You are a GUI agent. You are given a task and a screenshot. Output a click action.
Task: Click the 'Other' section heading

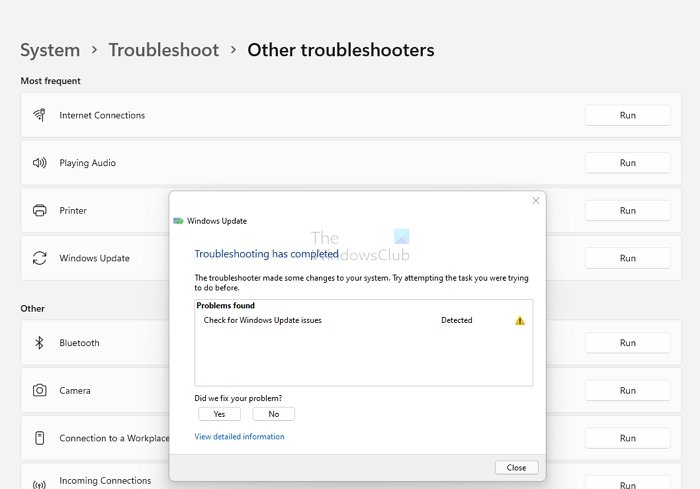[32, 309]
